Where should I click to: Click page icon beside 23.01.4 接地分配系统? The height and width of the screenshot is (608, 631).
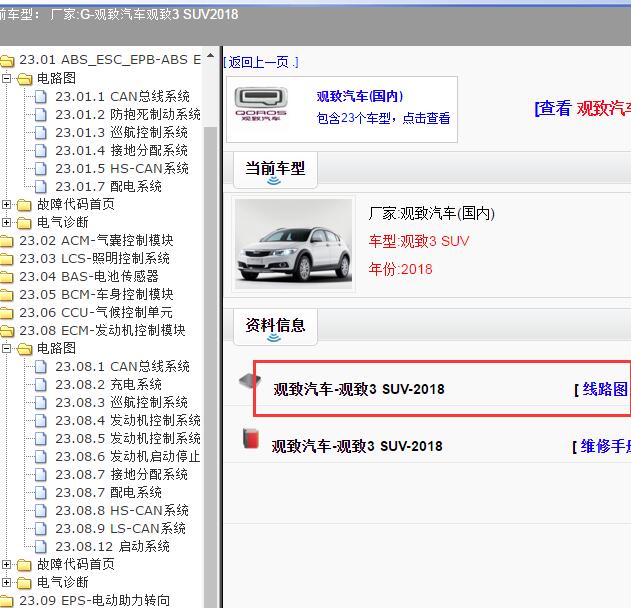(x=40, y=150)
